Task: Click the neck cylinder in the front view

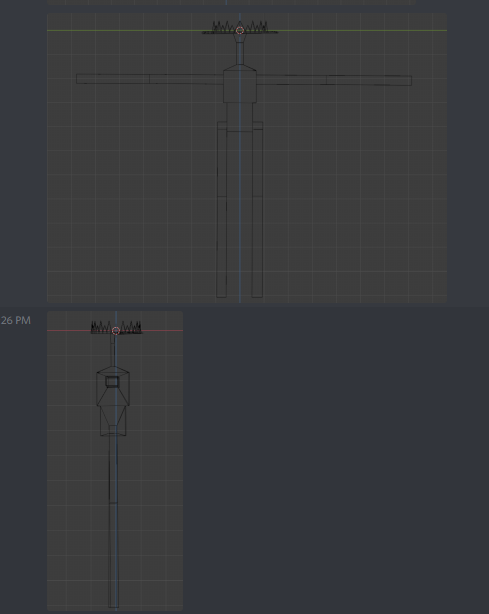Action: [x=240, y=54]
